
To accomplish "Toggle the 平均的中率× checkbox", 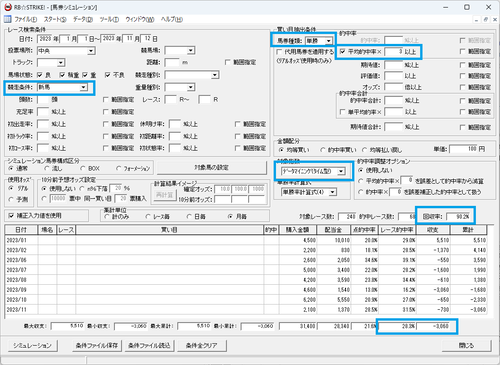I will tap(342, 51).
